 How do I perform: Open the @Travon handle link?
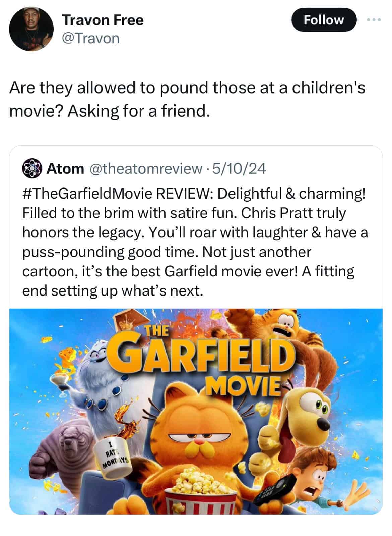90,38
